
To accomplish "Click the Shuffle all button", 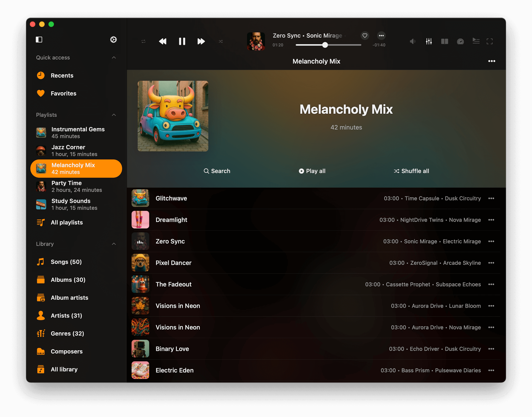I will [411, 171].
